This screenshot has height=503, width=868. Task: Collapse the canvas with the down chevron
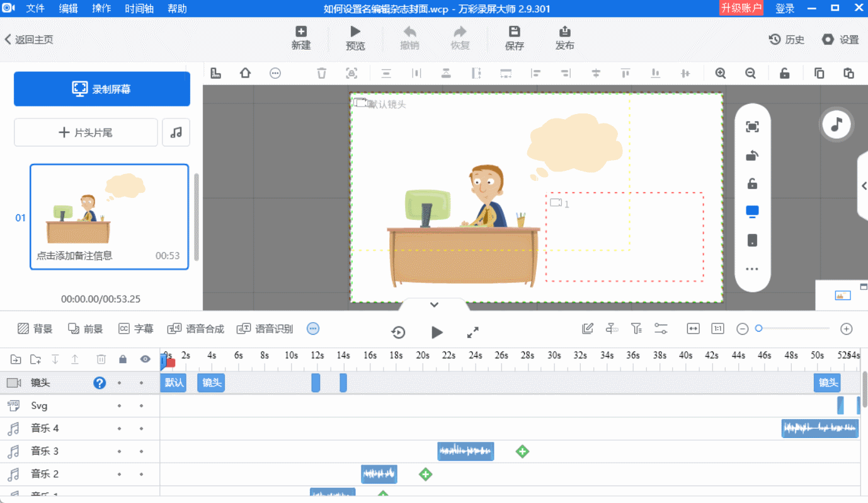point(434,305)
